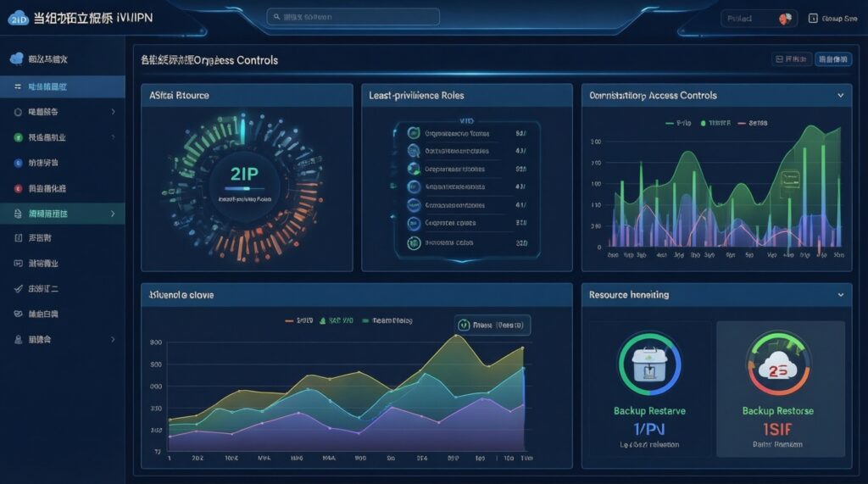Collapse the Access Controls panel chevron
The height and width of the screenshot is (484, 868).
[x=840, y=96]
